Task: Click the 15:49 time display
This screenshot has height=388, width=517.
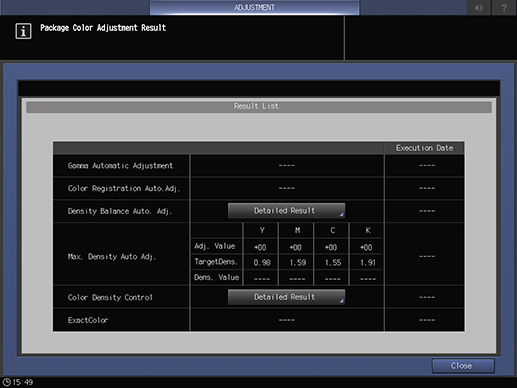Action: 23,382
